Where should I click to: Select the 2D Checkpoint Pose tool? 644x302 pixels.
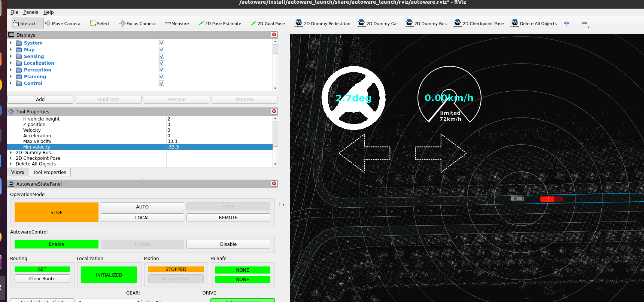[479, 24]
